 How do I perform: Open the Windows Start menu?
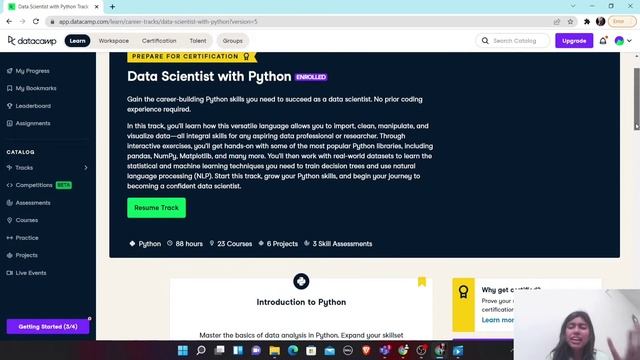[x=183, y=351]
